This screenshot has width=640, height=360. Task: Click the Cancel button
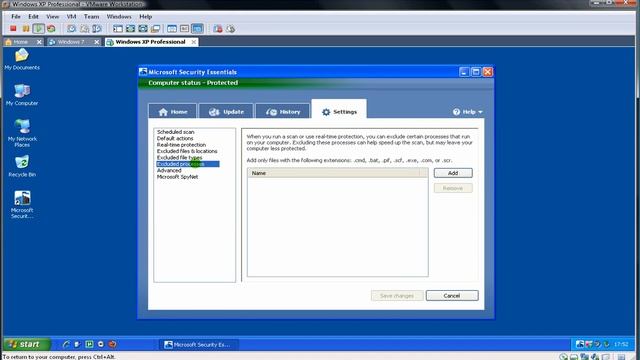point(452,296)
